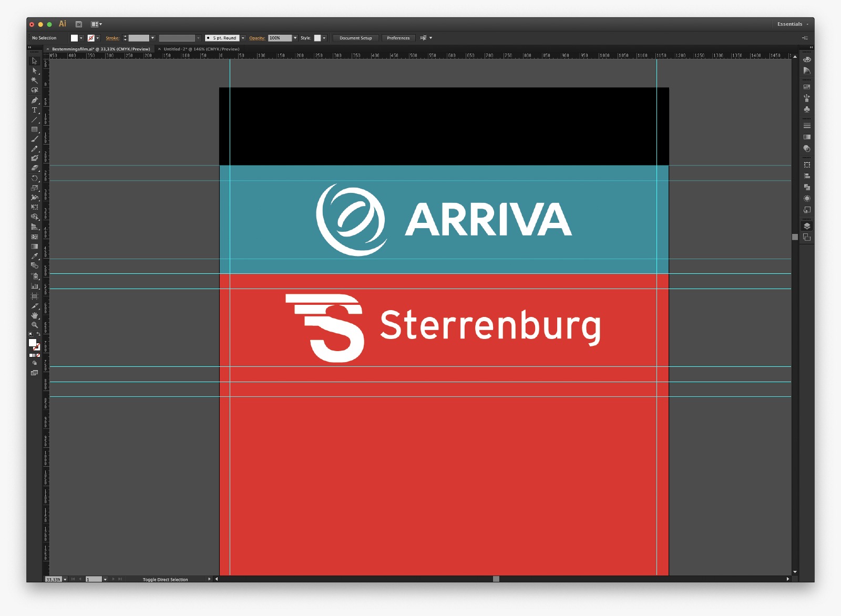Open the Symbols panel icon
Image resolution: width=841 pixels, height=616 pixels.
click(807, 109)
